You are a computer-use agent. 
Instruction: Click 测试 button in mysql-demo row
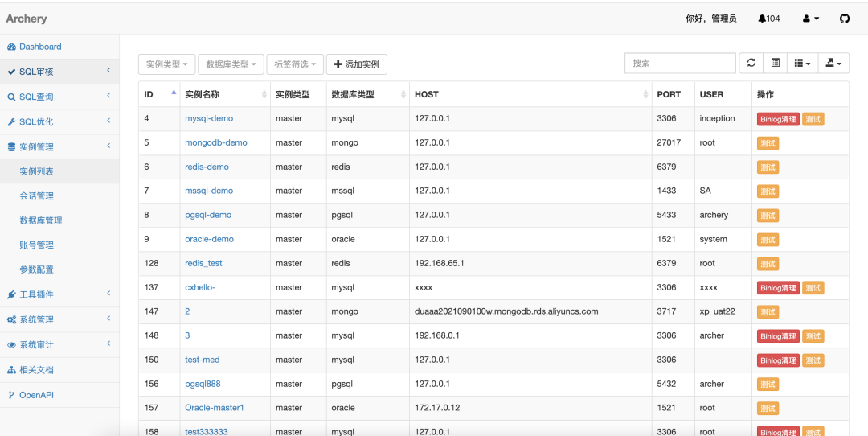pos(813,119)
